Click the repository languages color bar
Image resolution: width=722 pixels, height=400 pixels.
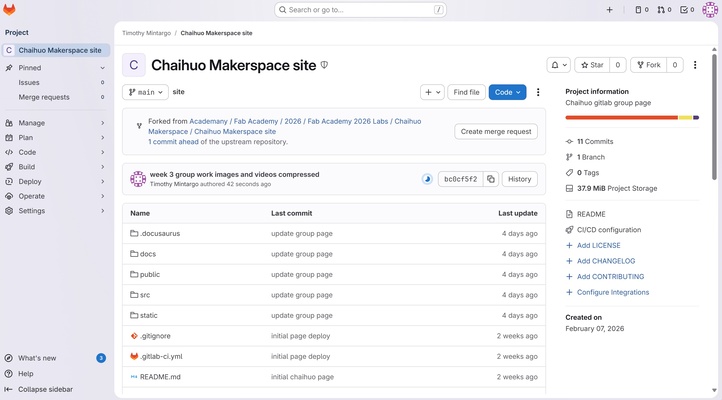pos(632,118)
